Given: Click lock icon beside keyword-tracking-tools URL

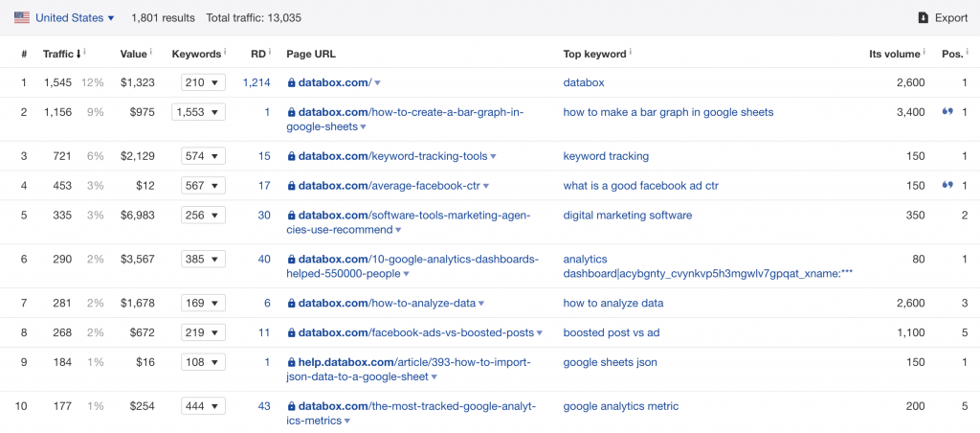Looking at the screenshot, I should click(291, 156).
